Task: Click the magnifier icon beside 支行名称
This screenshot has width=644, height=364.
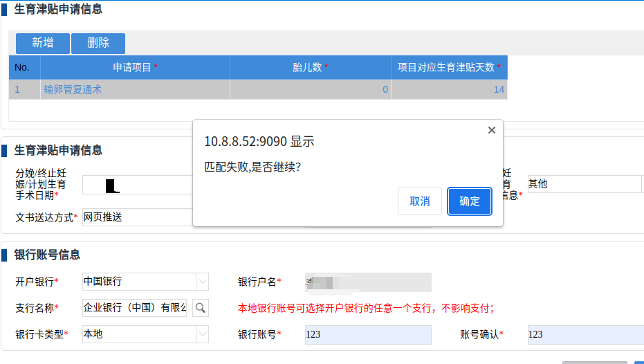Action: pyautogui.click(x=201, y=308)
